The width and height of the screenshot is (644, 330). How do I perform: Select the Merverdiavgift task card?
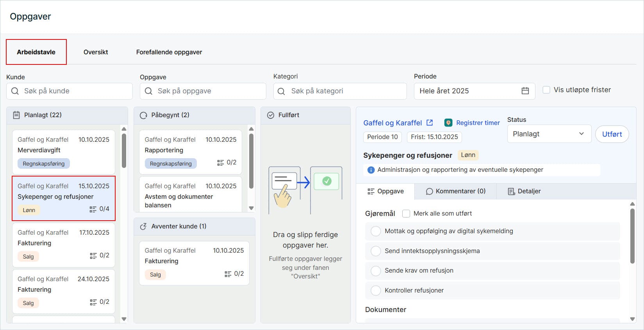(64, 152)
